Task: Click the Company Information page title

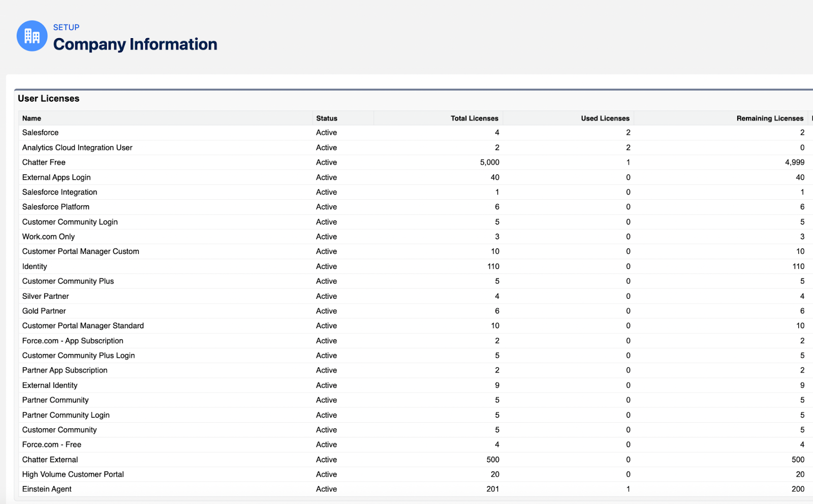Action: tap(135, 45)
